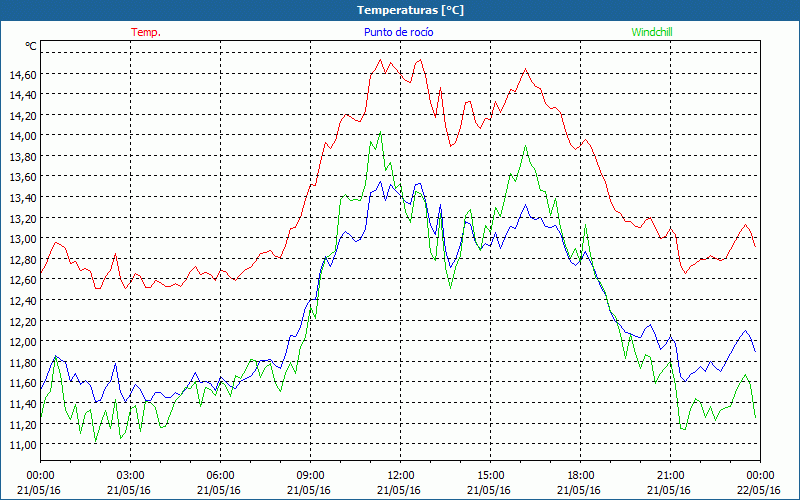
Task: Click the 13,60 y-axis value
Action: 23,177
